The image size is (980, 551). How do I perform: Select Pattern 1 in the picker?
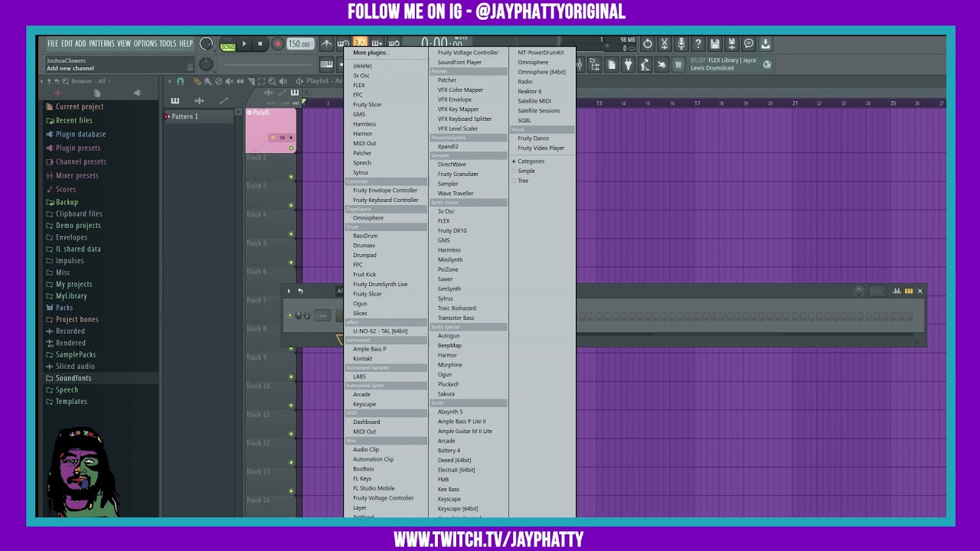click(x=185, y=116)
